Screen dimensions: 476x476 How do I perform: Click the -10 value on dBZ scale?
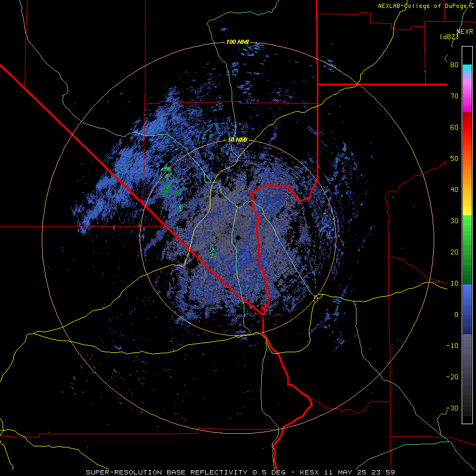pyautogui.click(x=452, y=345)
